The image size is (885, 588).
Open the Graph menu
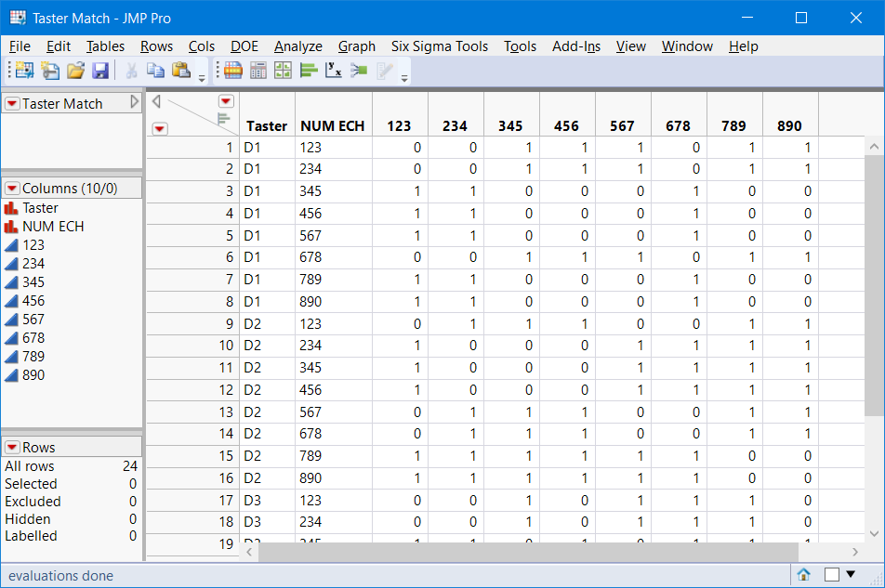(x=357, y=46)
